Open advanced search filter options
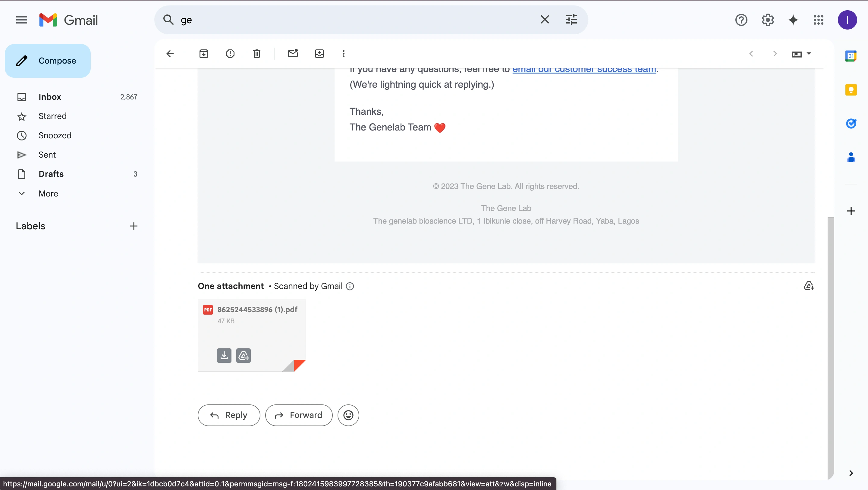 coord(571,19)
